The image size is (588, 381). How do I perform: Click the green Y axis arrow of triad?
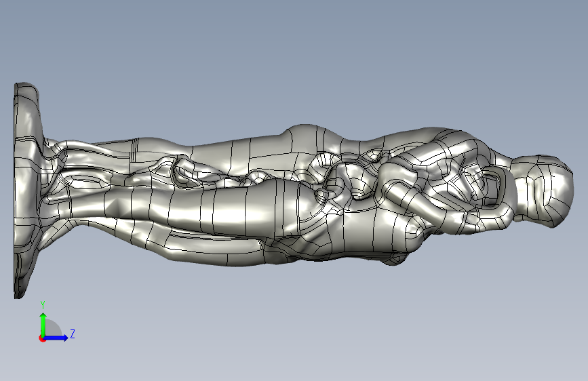pyautogui.click(x=43, y=324)
